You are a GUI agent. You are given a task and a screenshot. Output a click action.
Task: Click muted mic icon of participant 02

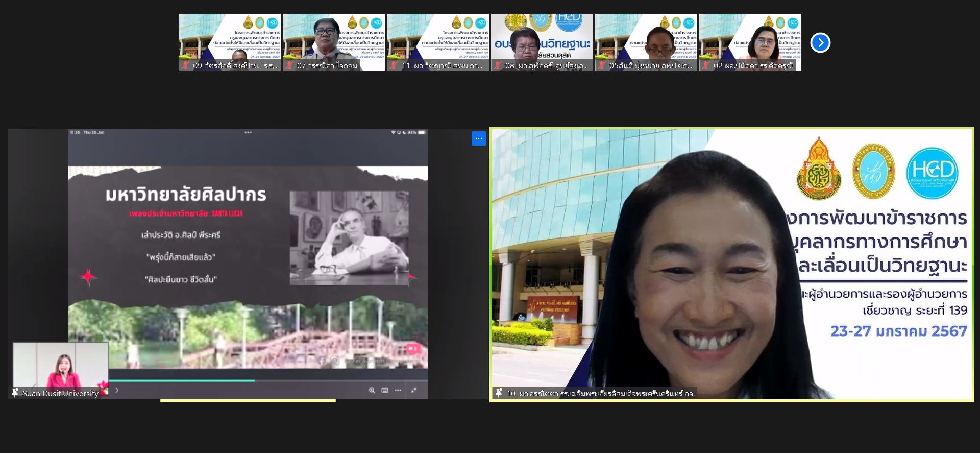[x=706, y=66]
